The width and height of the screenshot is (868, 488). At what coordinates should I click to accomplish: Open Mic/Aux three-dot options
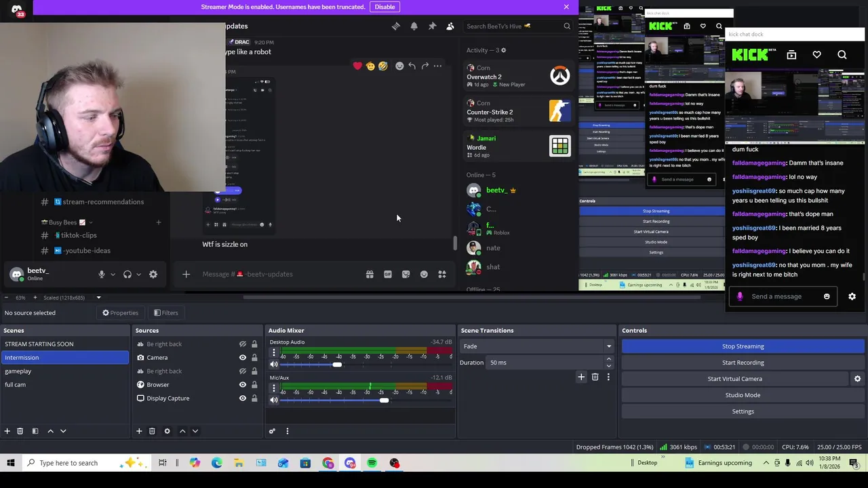tap(274, 388)
